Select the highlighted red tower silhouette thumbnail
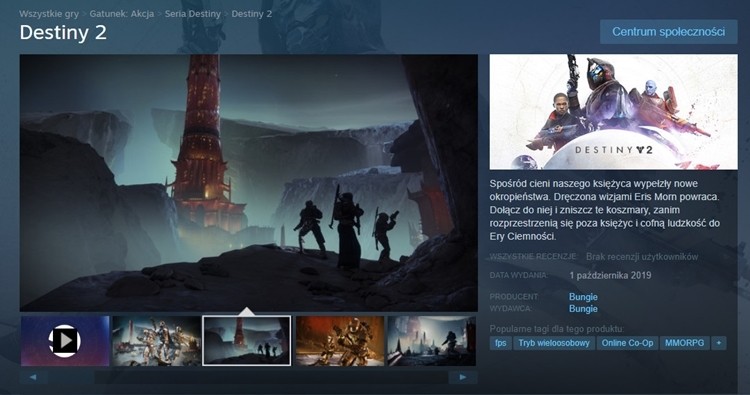Screen dimensions: 750x395 tap(247, 341)
